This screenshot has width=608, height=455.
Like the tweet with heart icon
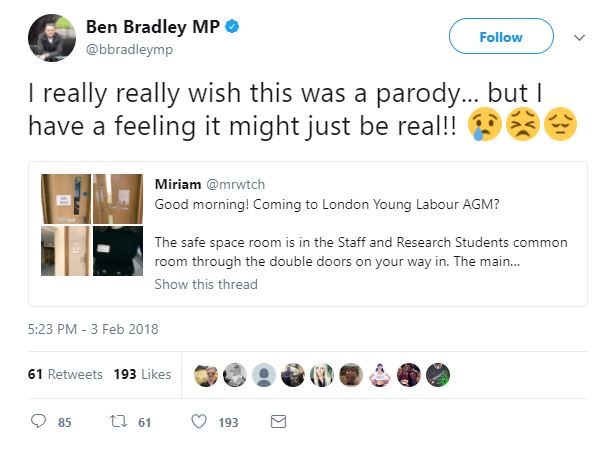point(198,422)
